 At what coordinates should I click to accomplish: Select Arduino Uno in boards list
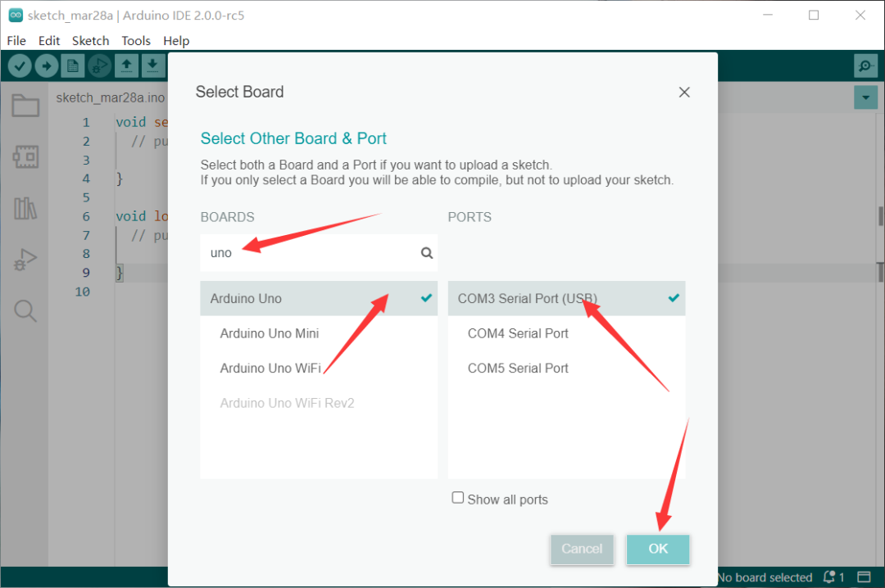[x=319, y=299]
